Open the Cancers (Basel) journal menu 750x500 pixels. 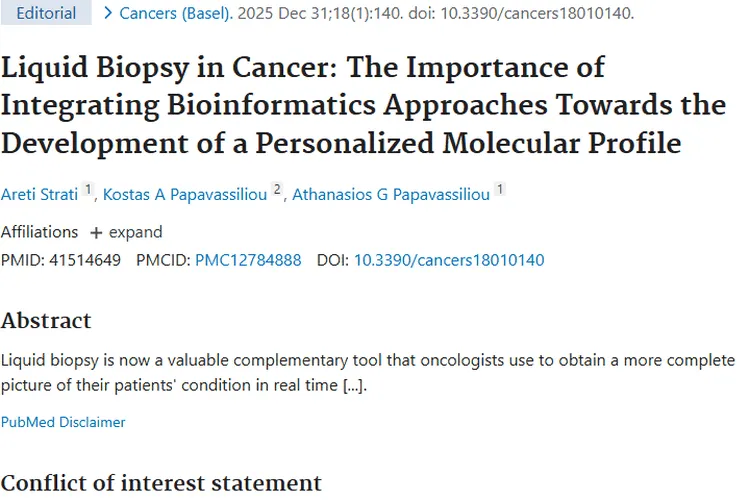pos(175,13)
